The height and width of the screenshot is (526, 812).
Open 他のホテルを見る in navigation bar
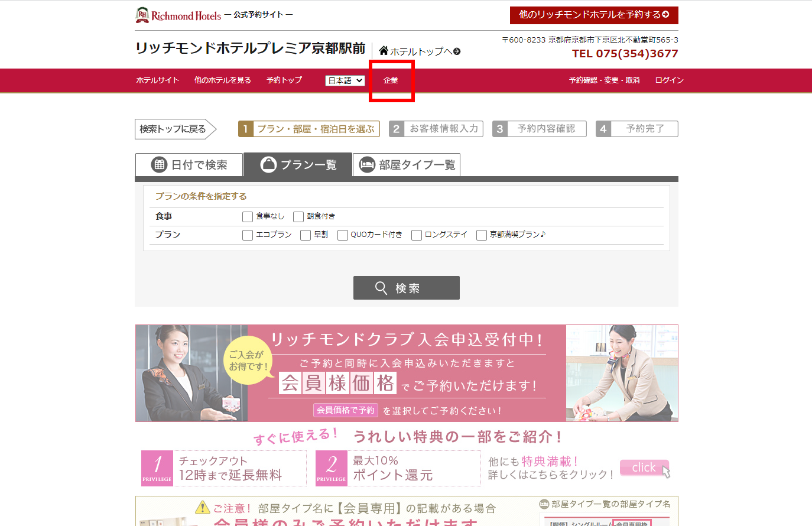223,80
